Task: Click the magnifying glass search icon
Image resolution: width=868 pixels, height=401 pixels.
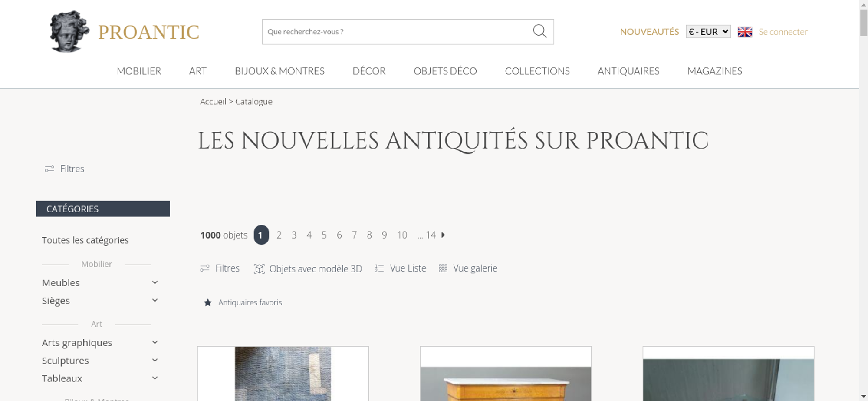Action: tap(539, 31)
